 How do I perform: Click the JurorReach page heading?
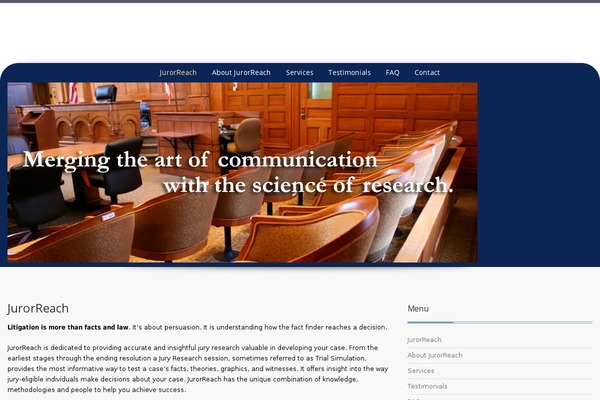click(x=38, y=309)
